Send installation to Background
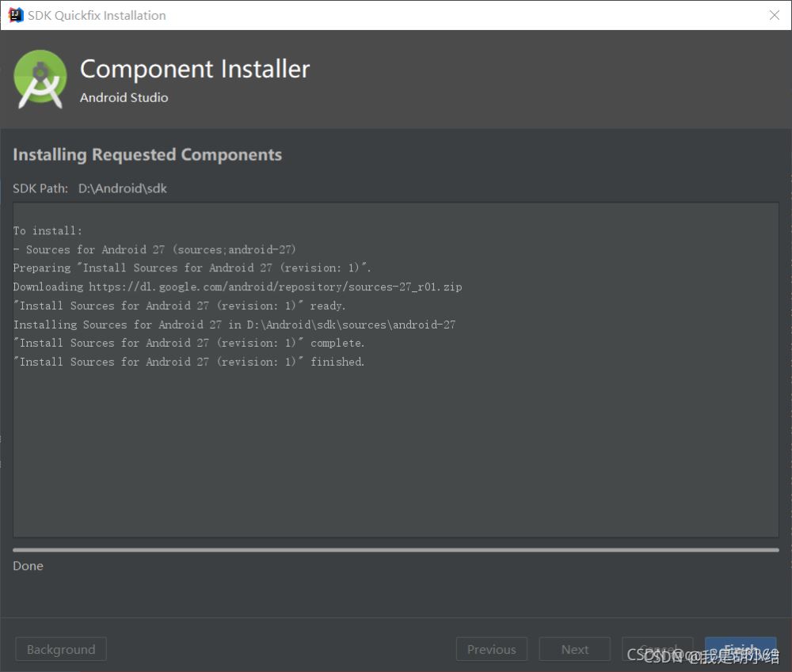 pyautogui.click(x=61, y=649)
